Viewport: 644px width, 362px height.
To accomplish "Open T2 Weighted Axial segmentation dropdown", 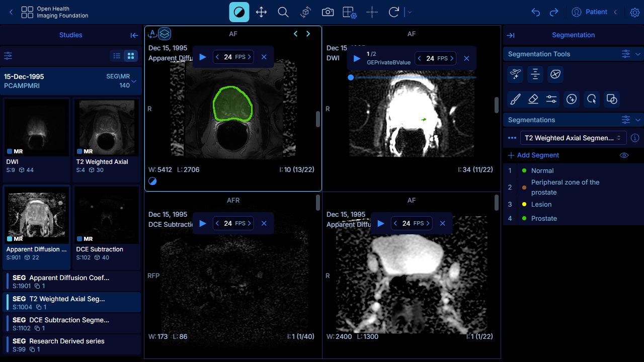I will click(573, 138).
